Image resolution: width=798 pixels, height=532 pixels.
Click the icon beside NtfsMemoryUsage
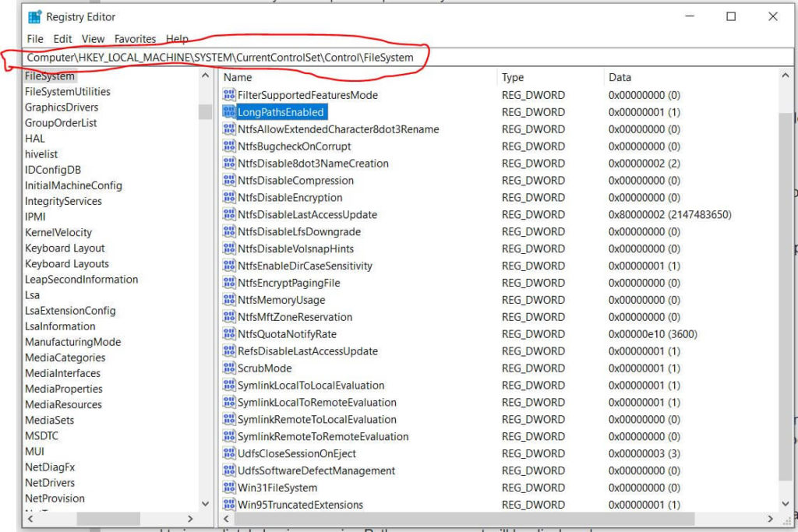point(229,300)
